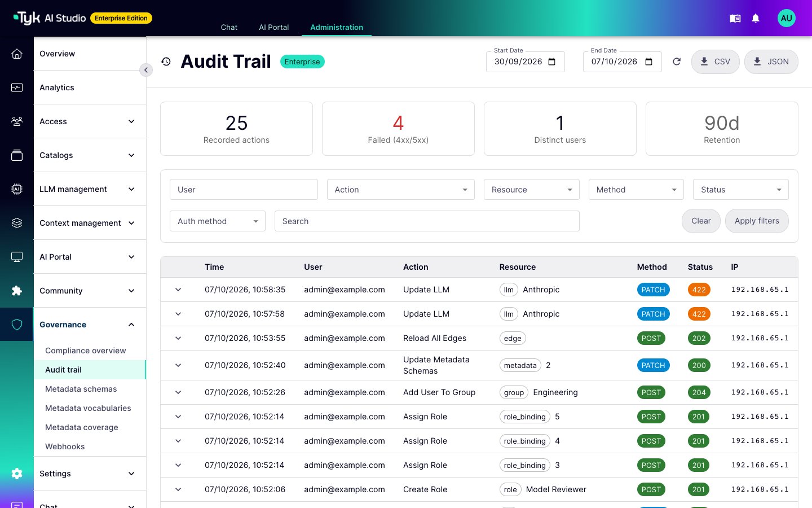Expand LLM management in sidebar

[x=90, y=189]
